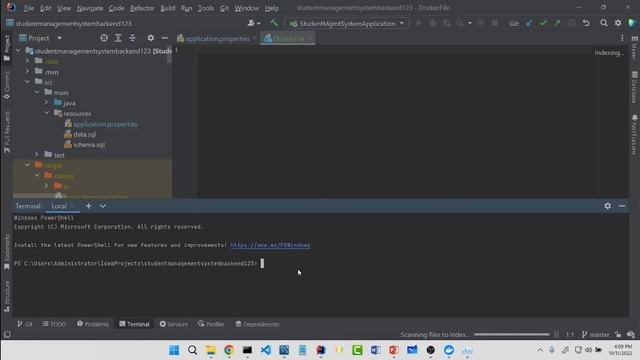640x360 pixels.
Task: Expand the .mvn folder
Action: 27,71
